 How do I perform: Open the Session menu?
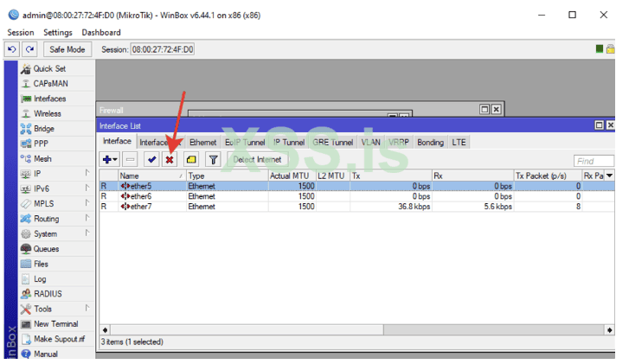pyautogui.click(x=21, y=33)
